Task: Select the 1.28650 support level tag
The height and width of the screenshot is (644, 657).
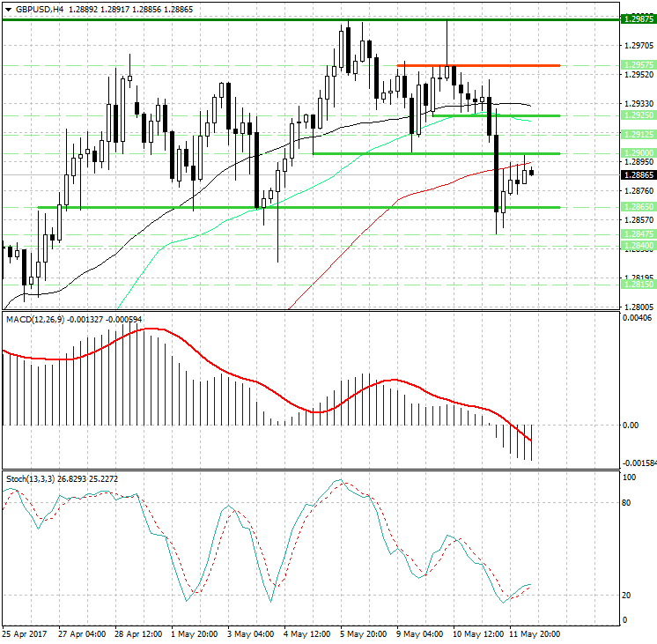Action: pos(637,207)
